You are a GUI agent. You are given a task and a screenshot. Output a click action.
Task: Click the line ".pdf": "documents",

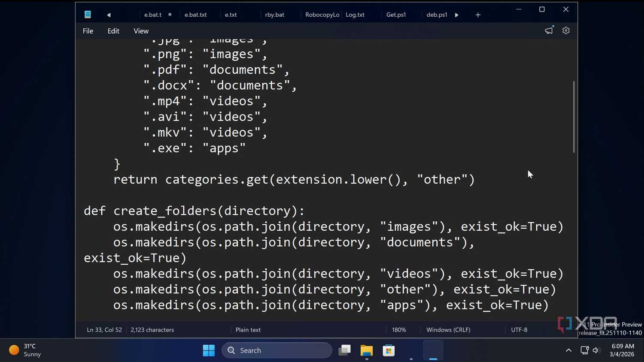217,70
